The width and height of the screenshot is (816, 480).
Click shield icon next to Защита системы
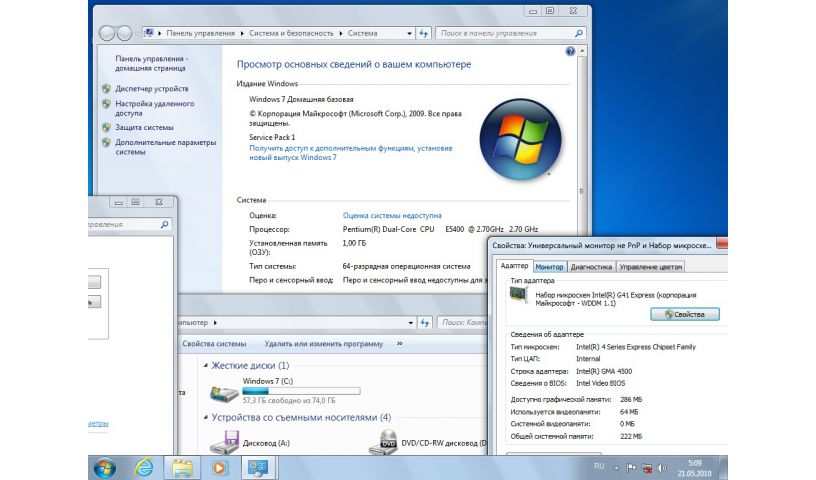[107, 127]
